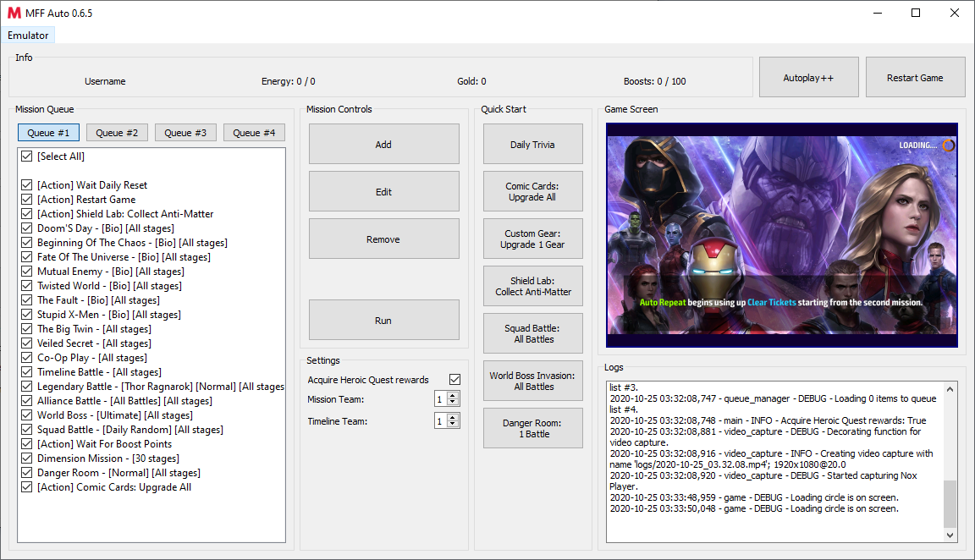Uncheck the Restart Game action checkbox

(x=27, y=200)
